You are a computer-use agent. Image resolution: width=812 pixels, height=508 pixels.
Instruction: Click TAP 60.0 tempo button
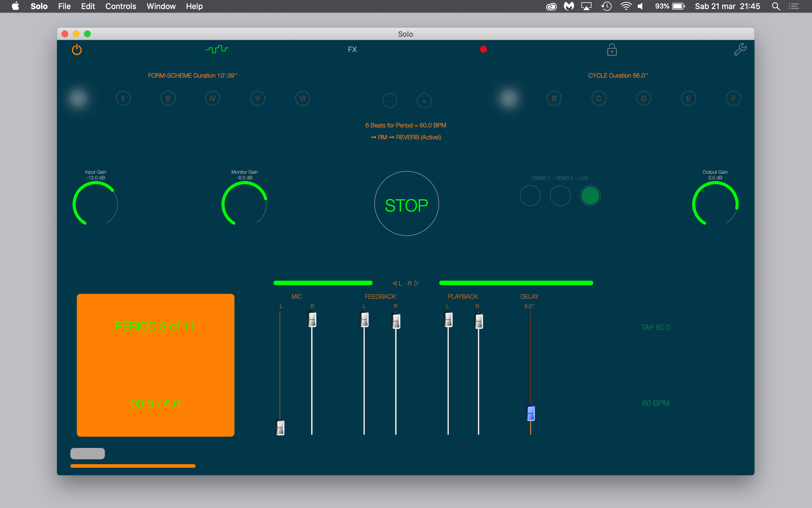click(x=656, y=327)
